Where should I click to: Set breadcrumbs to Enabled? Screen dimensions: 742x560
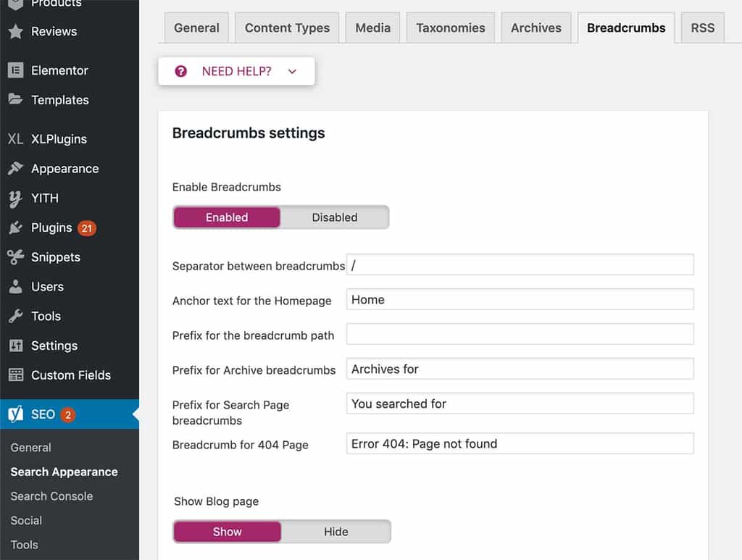tap(227, 217)
